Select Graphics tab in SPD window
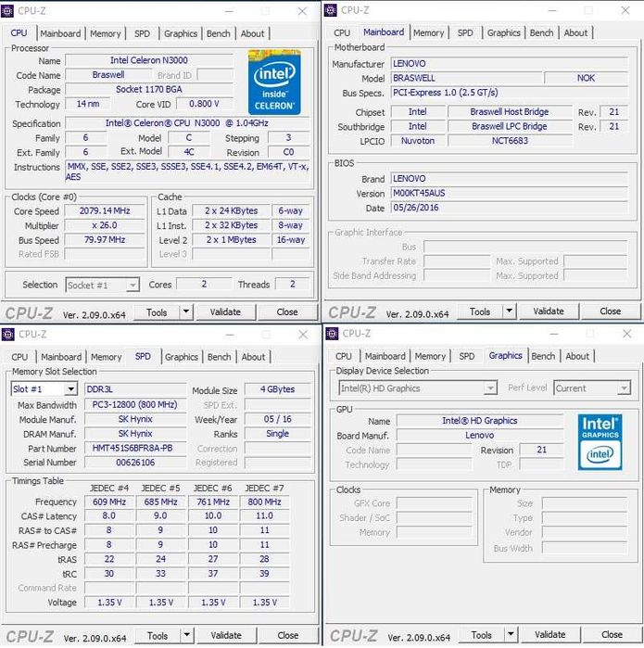The image size is (644, 648). click(182, 357)
